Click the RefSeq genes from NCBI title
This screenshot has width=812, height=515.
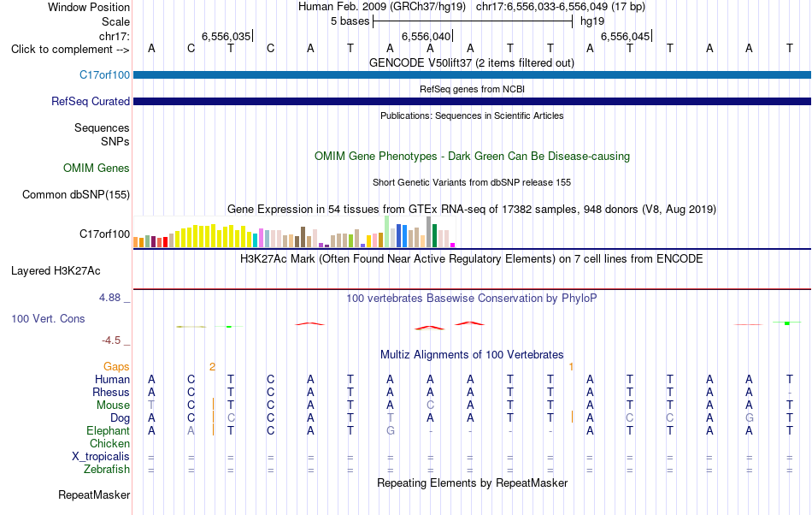tap(472, 89)
